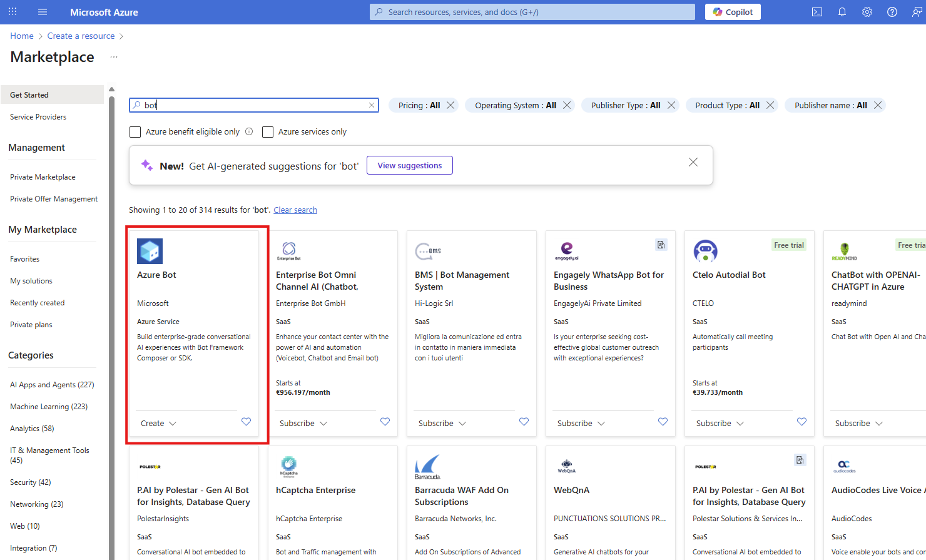Image resolution: width=926 pixels, height=560 pixels.
Task: Open Private Marketplace in the sidebar
Action: click(x=43, y=177)
